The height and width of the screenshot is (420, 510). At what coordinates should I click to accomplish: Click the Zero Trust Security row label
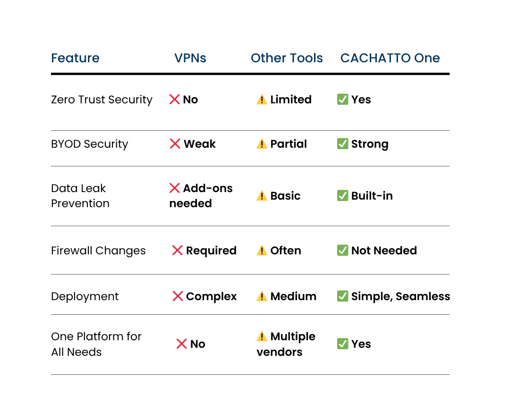[102, 100]
